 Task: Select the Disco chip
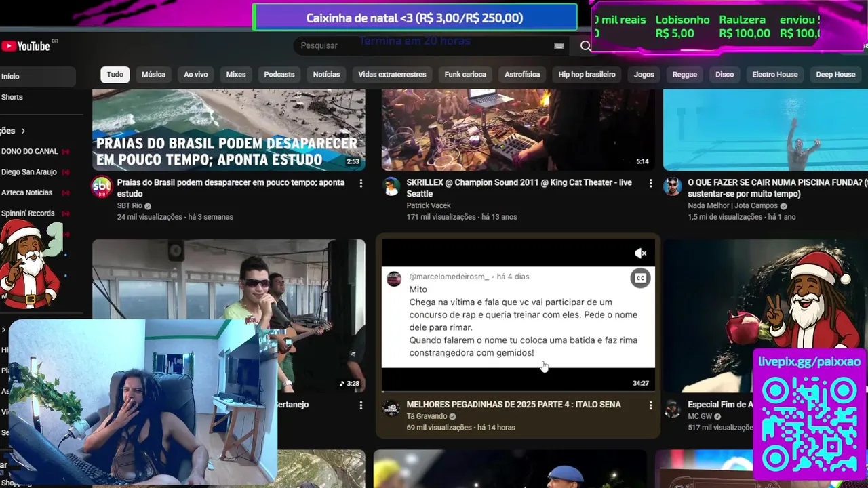pyautogui.click(x=724, y=75)
